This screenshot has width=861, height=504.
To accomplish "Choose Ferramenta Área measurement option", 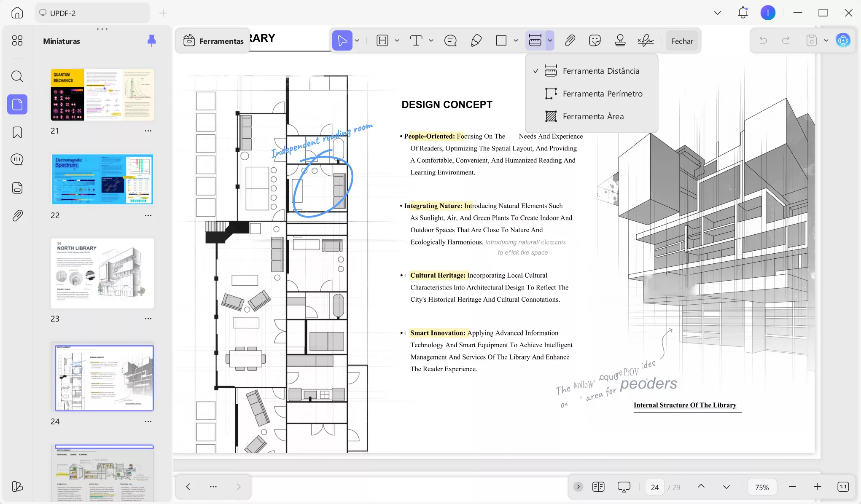I will [x=593, y=116].
